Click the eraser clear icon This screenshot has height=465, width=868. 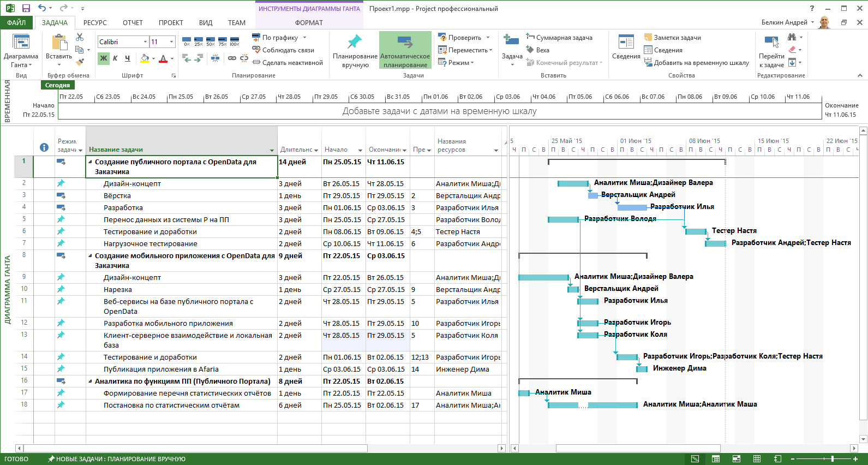(792, 50)
